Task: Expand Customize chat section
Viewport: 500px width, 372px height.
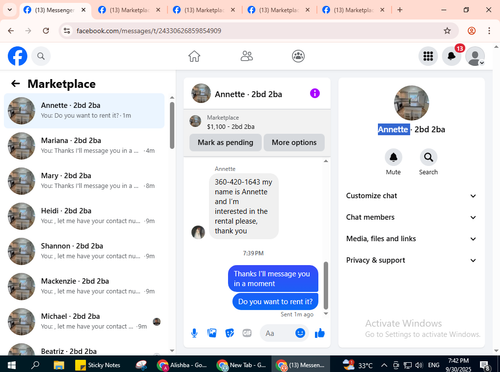Action: (x=411, y=196)
